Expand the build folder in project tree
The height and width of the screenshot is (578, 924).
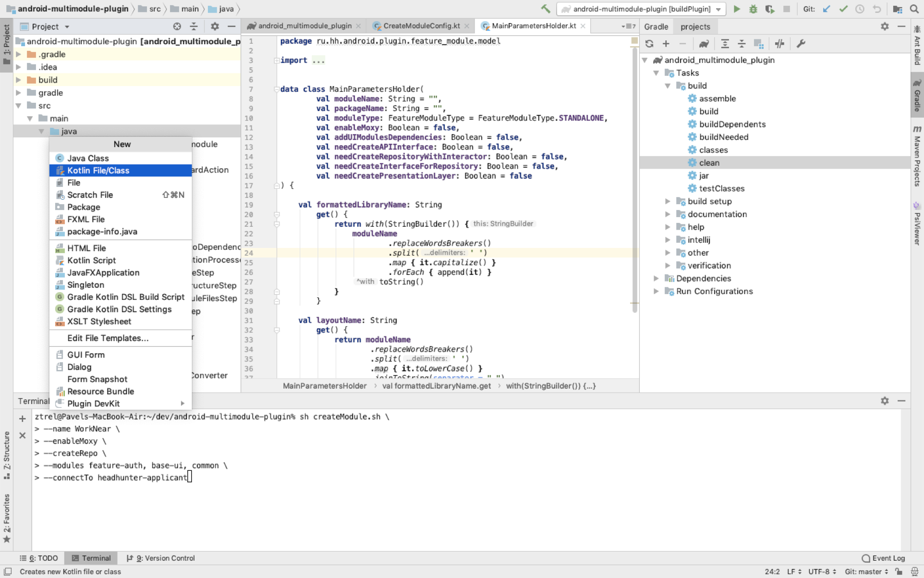19,80
